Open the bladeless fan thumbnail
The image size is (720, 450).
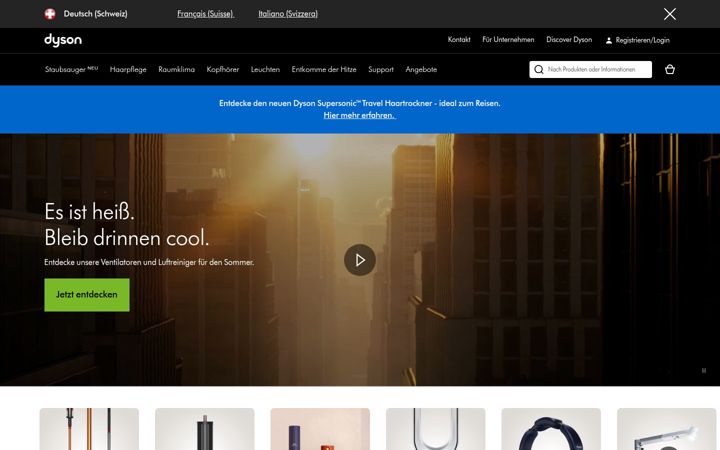pyautogui.click(x=436, y=429)
